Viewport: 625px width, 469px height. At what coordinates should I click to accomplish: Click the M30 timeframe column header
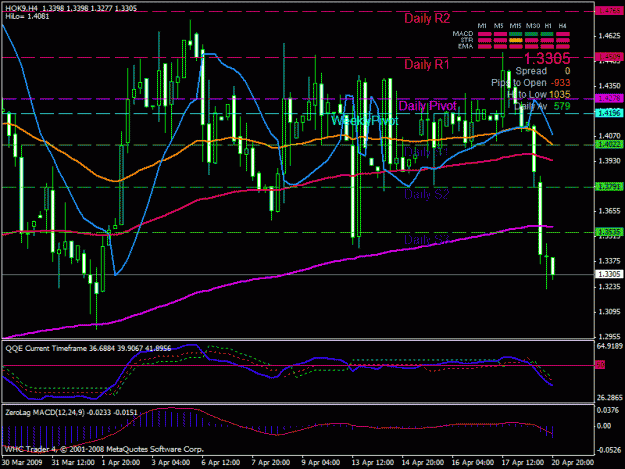[533, 26]
